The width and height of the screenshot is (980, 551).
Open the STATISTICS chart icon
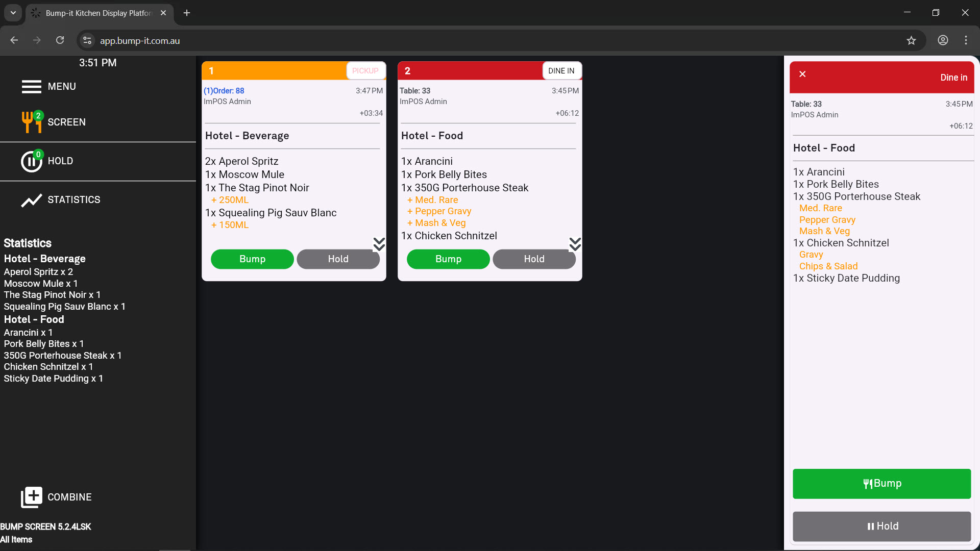coord(31,200)
